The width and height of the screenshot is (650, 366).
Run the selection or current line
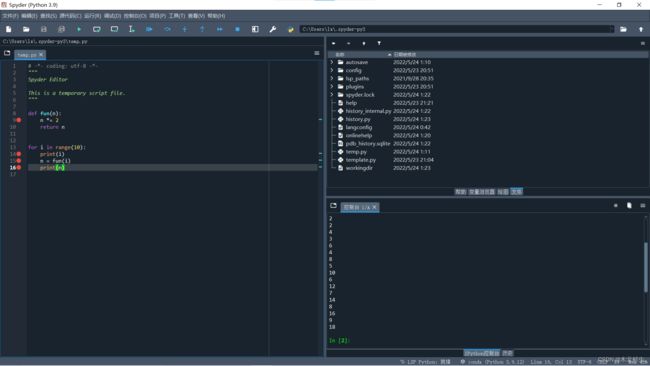click(131, 29)
